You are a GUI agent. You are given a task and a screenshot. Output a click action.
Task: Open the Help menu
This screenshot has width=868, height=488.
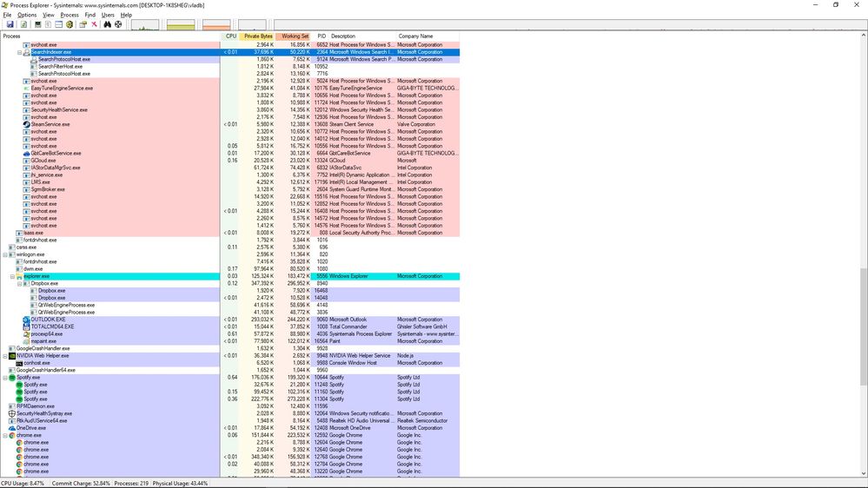(126, 15)
